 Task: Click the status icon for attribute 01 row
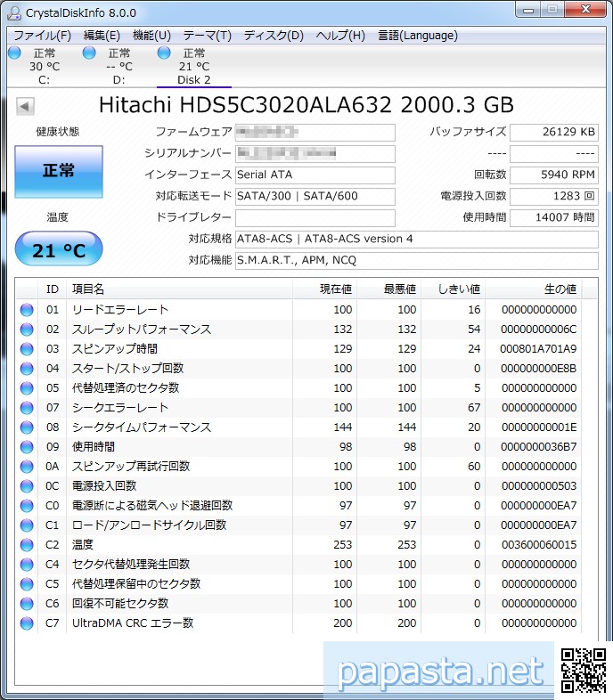pos(27,310)
